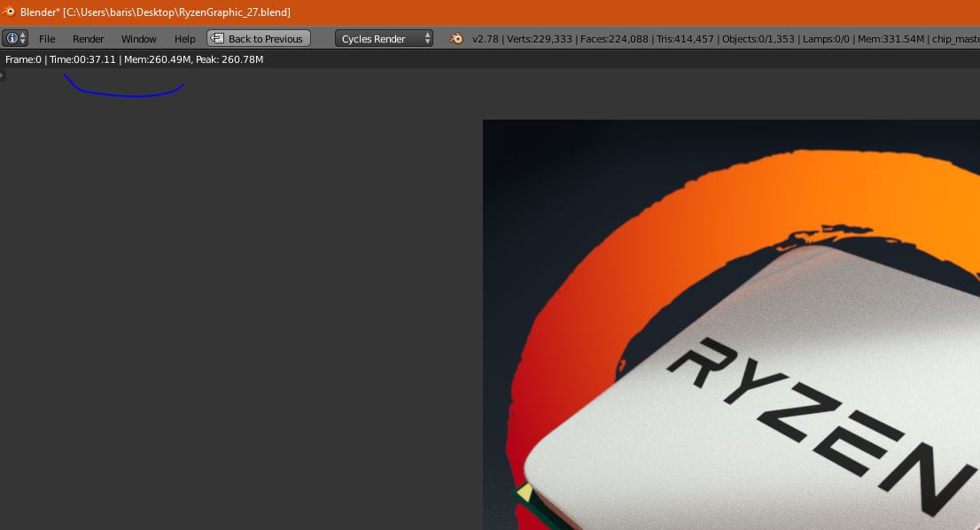This screenshot has height=530, width=980.
Task: Open the File menu
Action: (47, 39)
